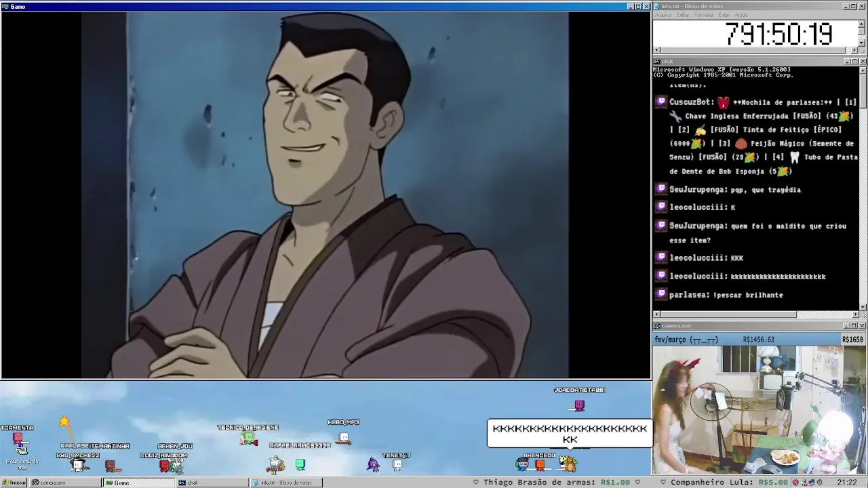The image size is (868, 488).
Task: Click the Game window title bar icon
Action: (5, 6)
